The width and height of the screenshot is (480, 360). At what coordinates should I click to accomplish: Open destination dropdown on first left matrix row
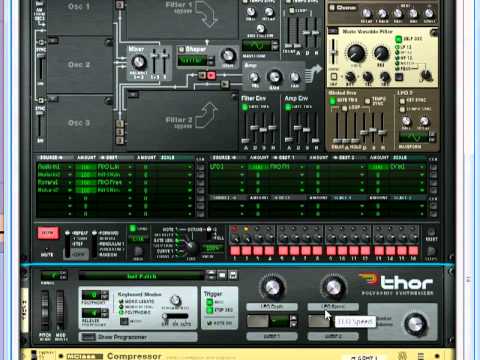130,167
